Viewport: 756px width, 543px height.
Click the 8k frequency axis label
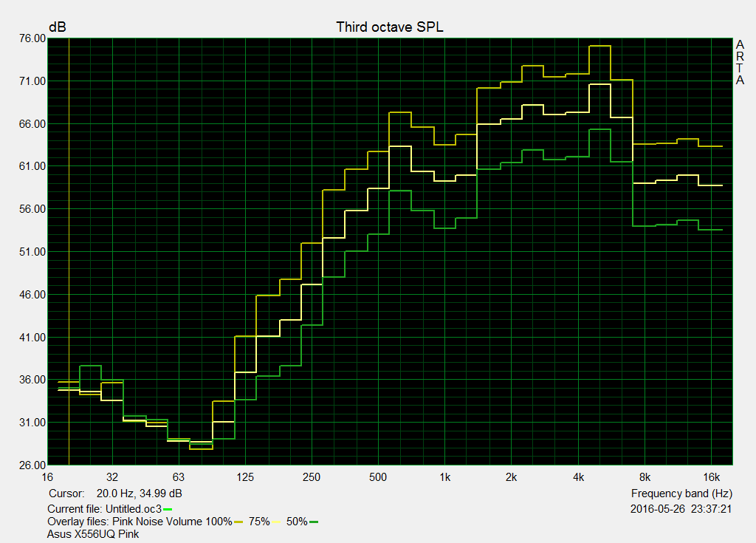tap(645, 477)
